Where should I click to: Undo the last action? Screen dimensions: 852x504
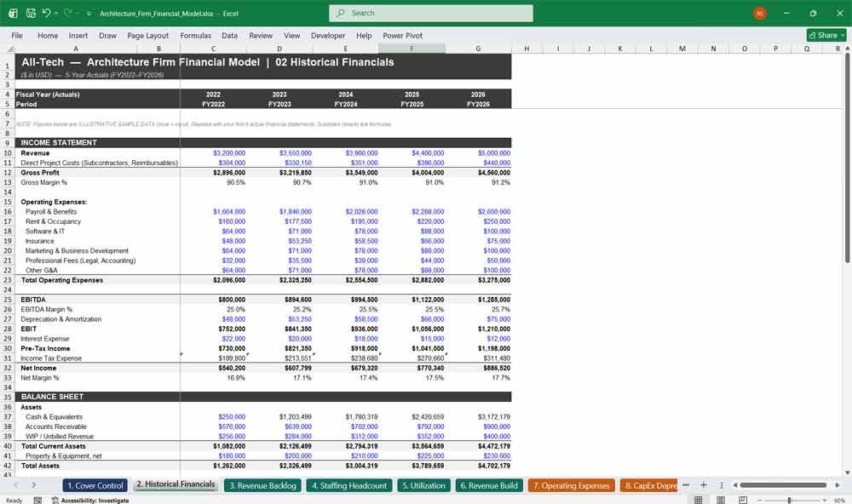tap(47, 13)
